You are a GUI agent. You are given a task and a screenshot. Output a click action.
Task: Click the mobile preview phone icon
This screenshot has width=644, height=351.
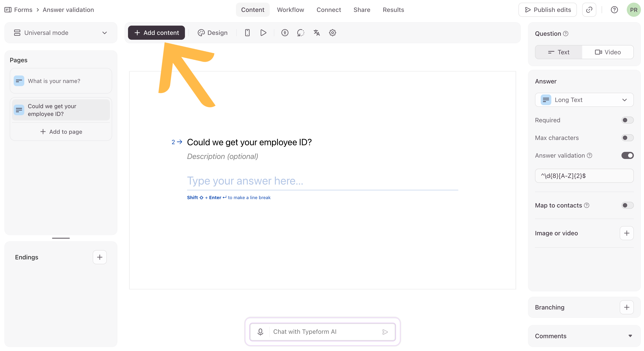(247, 33)
